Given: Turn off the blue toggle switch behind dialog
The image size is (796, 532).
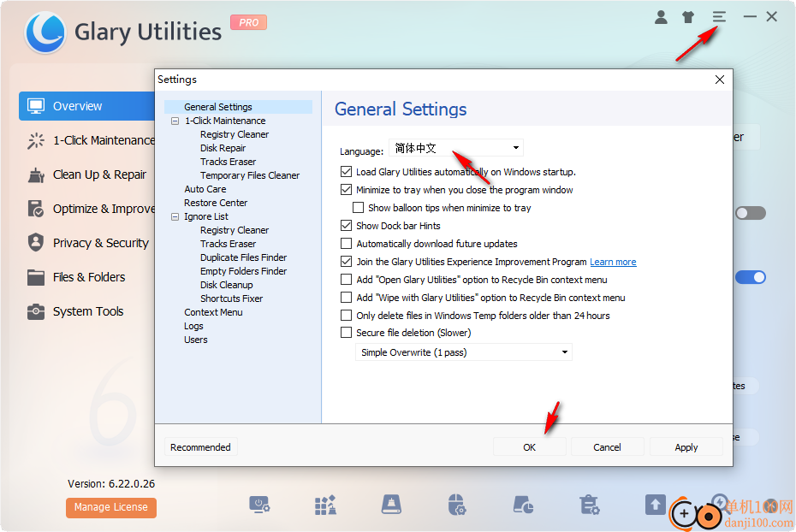Looking at the screenshot, I should (x=751, y=277).
